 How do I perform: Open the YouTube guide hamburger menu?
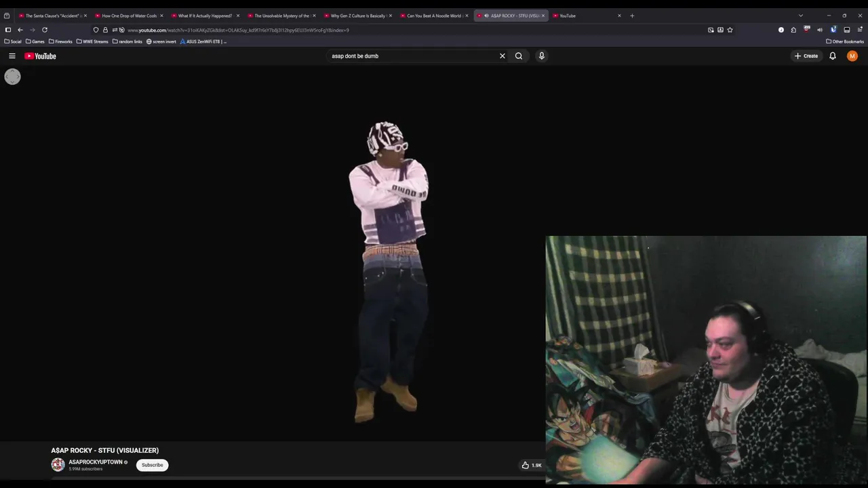(12, 56)
